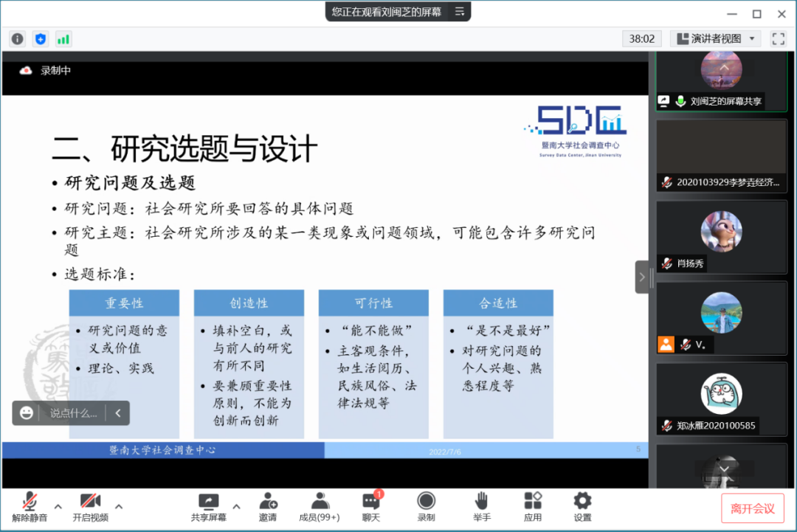797x532 pixels.
Task: Click Leave Meeting (离开会议) button
Action: tap(753, 508)
